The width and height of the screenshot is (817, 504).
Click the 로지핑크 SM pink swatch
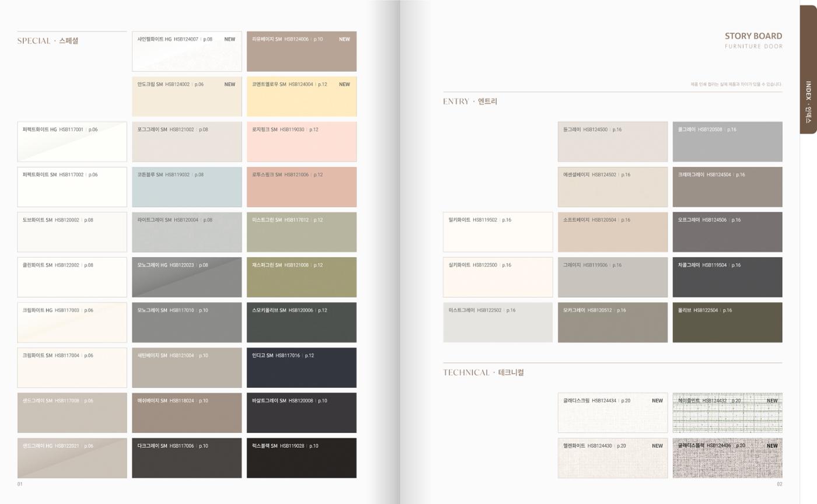[x=301, y=142]
